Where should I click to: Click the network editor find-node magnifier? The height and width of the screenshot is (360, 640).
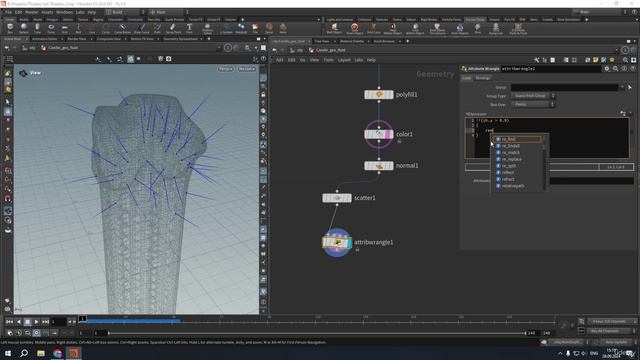[625, 60]
